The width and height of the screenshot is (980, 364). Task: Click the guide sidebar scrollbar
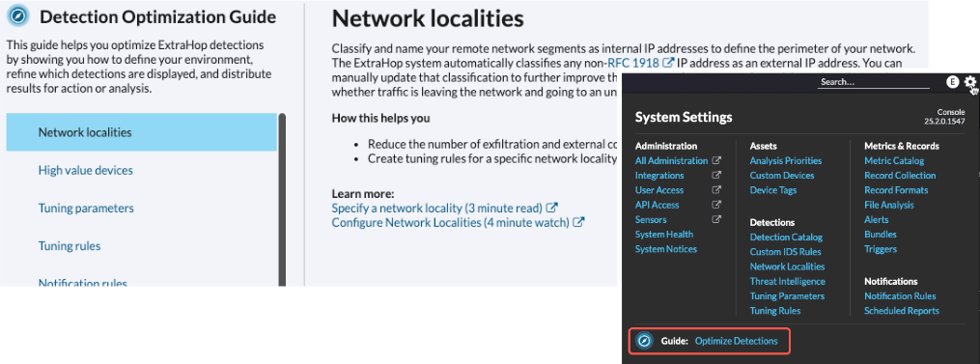click(x=282, y=200)
